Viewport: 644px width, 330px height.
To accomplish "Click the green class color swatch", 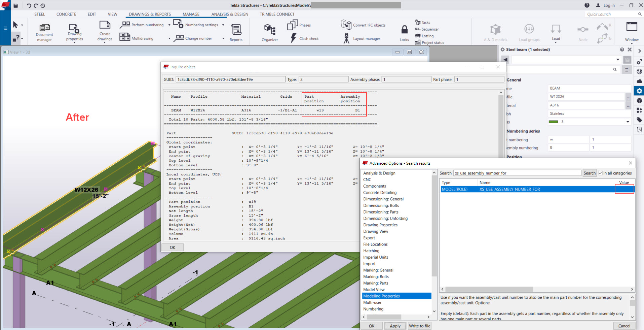I will [x=554, y=122].
